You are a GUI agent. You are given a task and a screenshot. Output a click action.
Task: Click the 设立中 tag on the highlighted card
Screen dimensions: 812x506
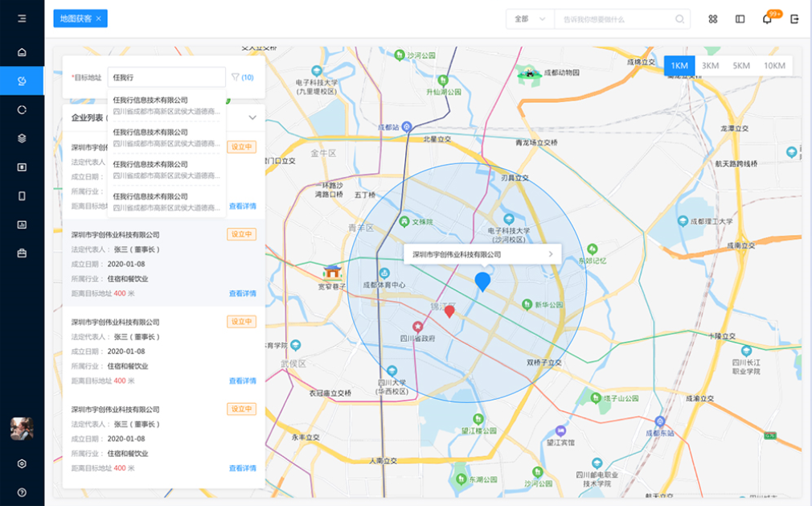(x=241, y=234)
